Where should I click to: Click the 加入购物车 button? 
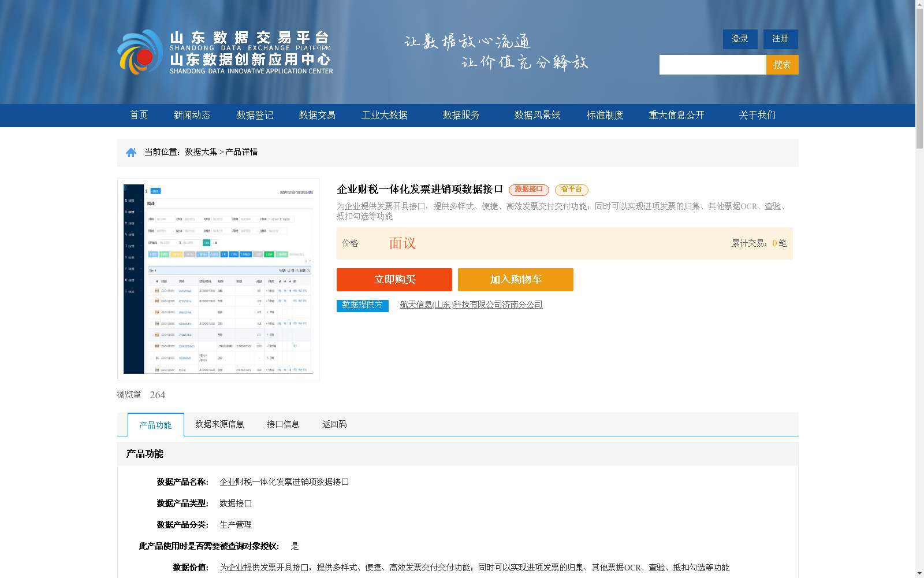point(516,280)
